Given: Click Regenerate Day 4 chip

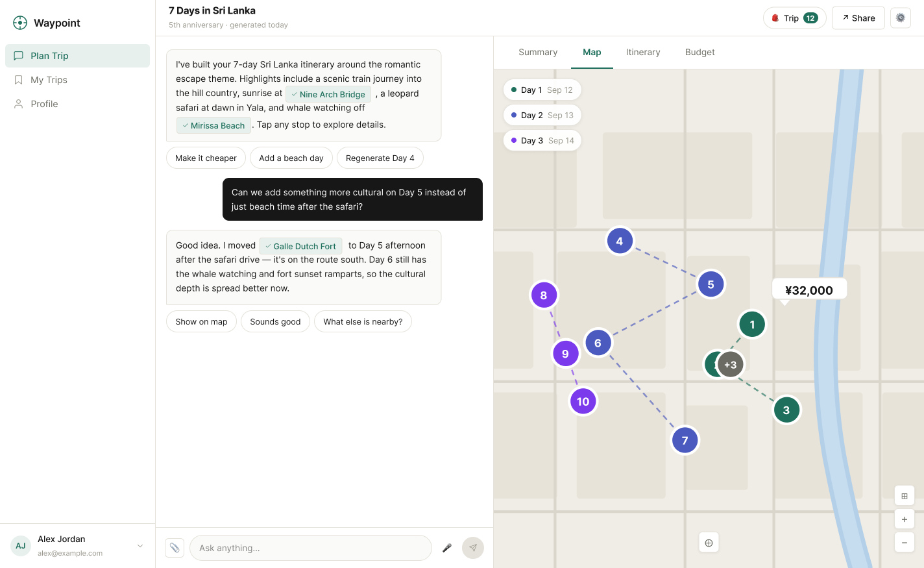Looking at the screenshot, I should coord(380,158).
